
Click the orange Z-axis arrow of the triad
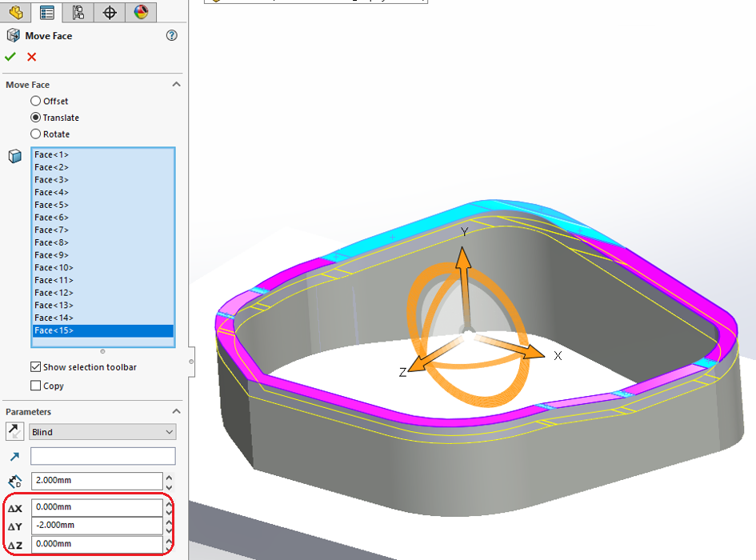click(418, 367)
